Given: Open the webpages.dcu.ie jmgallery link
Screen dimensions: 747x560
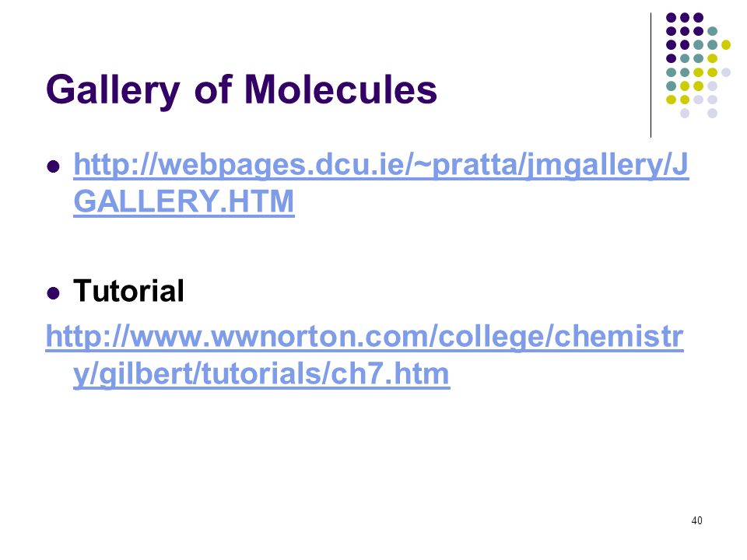Looking at the screenshot, I should click(380, 166).
